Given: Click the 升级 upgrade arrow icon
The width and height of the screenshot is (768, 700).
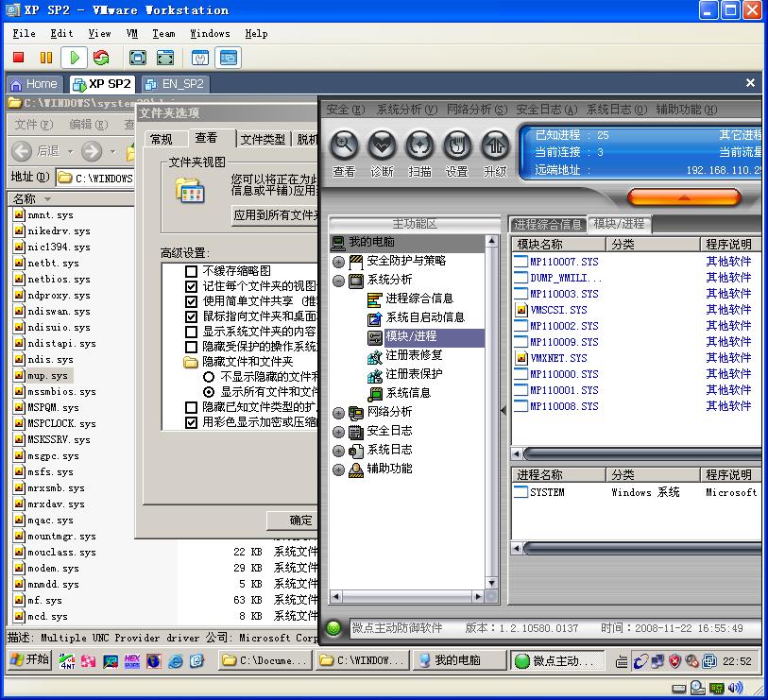Looking at the screenshot, I should [x=495, y=145].
